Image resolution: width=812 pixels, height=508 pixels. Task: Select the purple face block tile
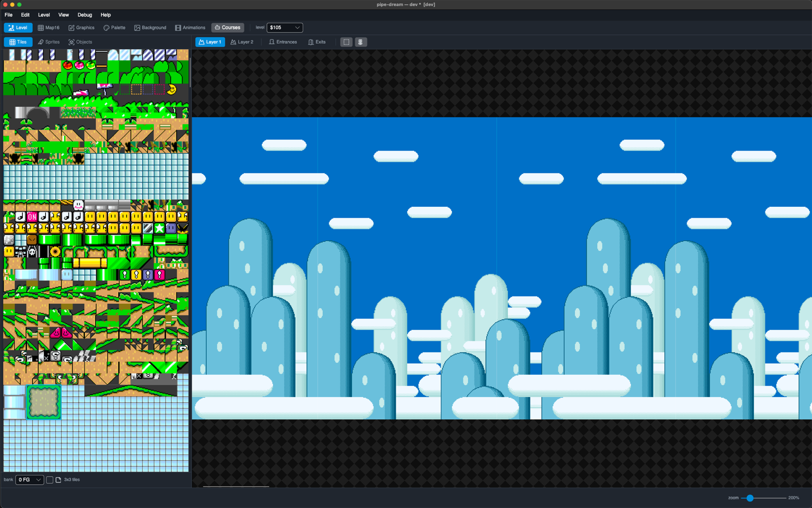click(x=171, y=228)
